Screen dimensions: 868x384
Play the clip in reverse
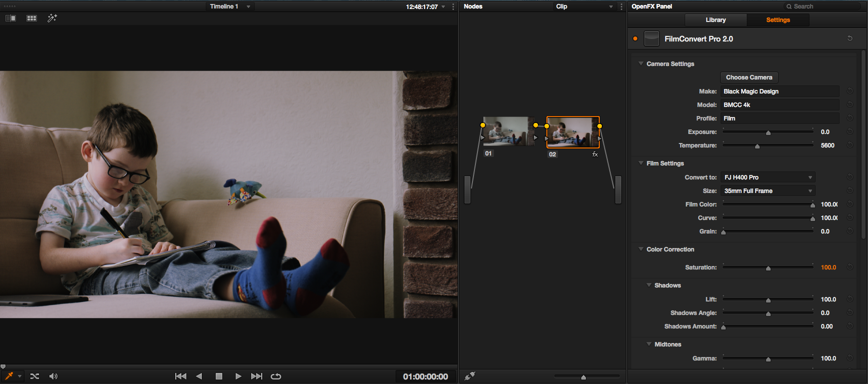pos(199,376)
